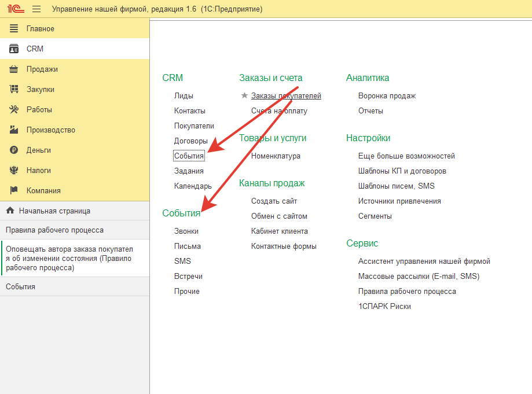Viewport: 532px width, 394px height.
Task: Open Отчеты under Аналитика
Action: pos(370,111)
